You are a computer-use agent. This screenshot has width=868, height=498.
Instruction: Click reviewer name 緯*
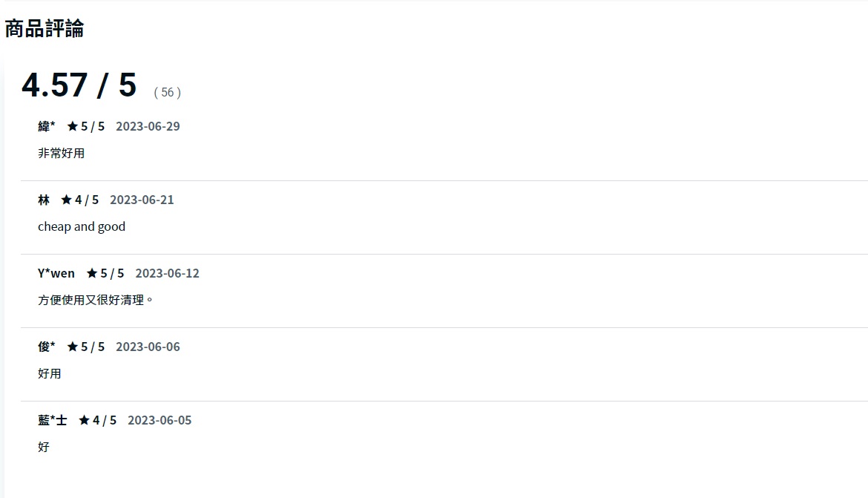coord(47,126)
